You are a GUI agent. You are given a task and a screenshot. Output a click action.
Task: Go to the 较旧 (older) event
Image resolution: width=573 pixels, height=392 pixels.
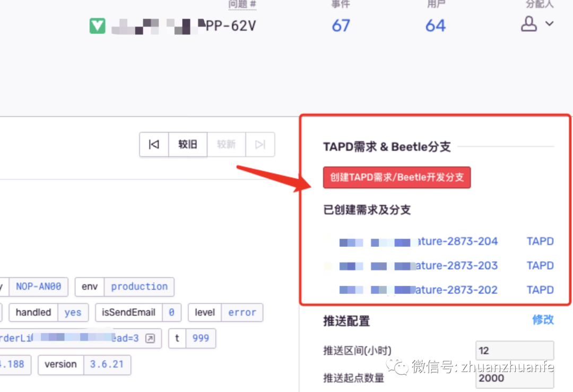point(188,144)
